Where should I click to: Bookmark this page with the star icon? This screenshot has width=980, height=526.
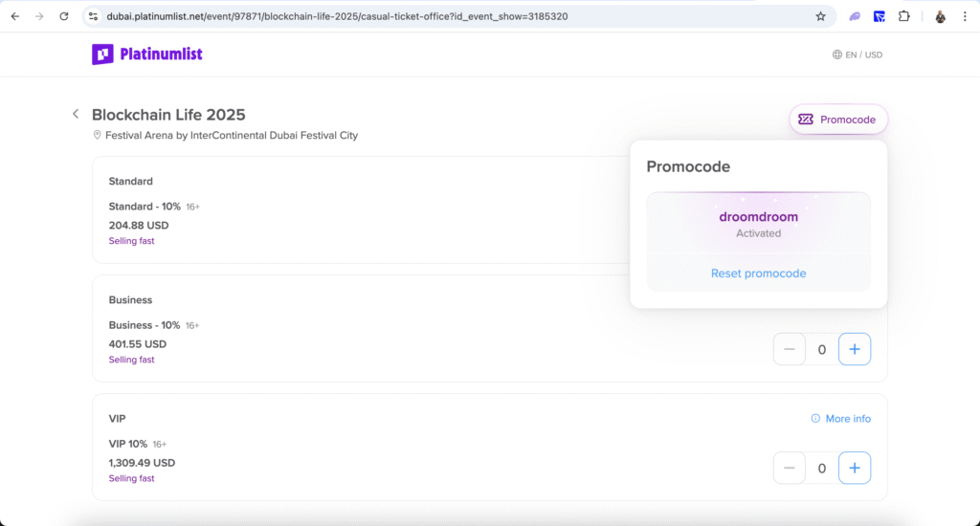[820, 16]
